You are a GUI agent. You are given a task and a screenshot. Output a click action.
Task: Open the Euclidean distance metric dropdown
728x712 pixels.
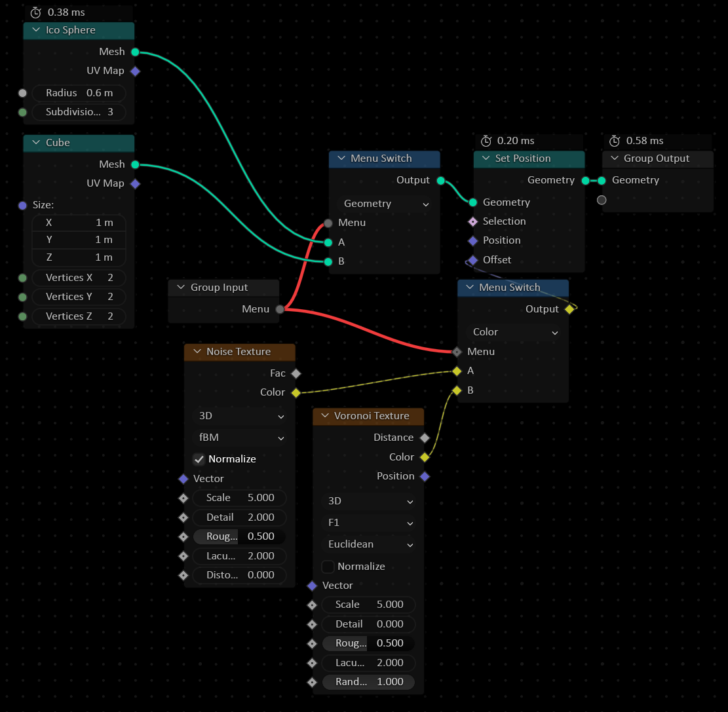tap(370, 544)
